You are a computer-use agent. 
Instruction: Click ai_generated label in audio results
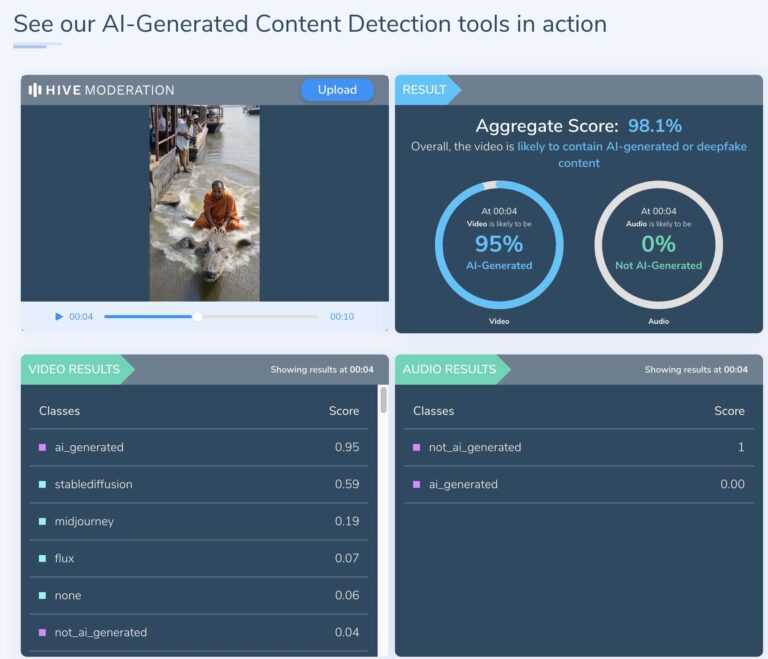[x=463, y=485]
